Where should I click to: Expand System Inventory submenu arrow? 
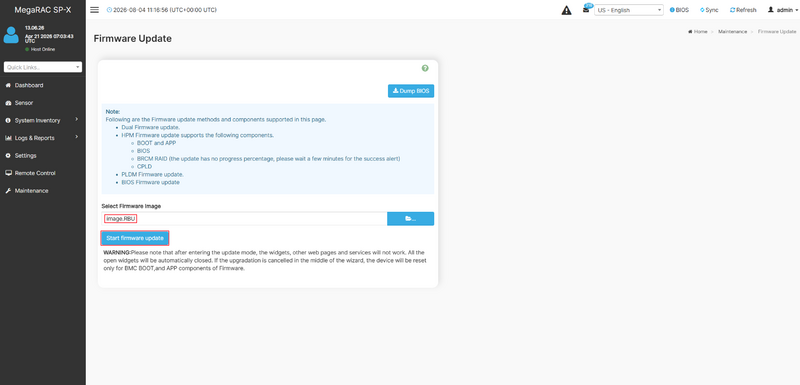(77, 119)
